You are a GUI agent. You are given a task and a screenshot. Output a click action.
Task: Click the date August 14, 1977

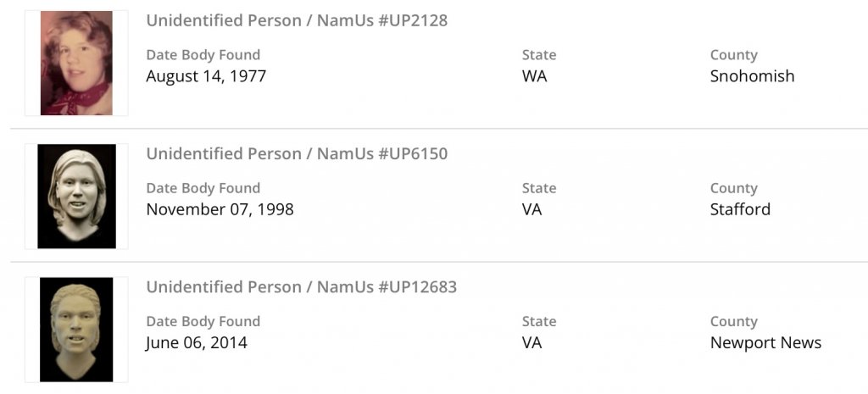coord(206,76)
